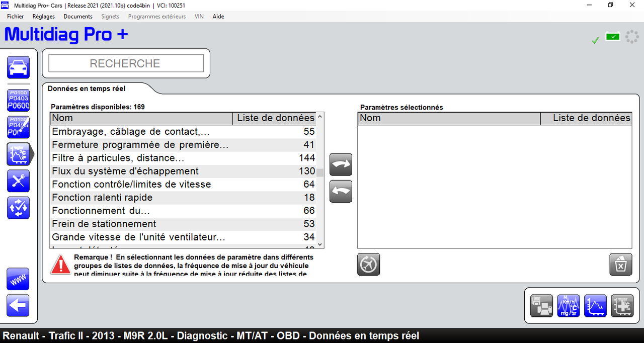Image resolution: width=644 pixels, height=343 pixels.
Task: Select Embrayage, câblage de contact row
Action: [183, 131]
